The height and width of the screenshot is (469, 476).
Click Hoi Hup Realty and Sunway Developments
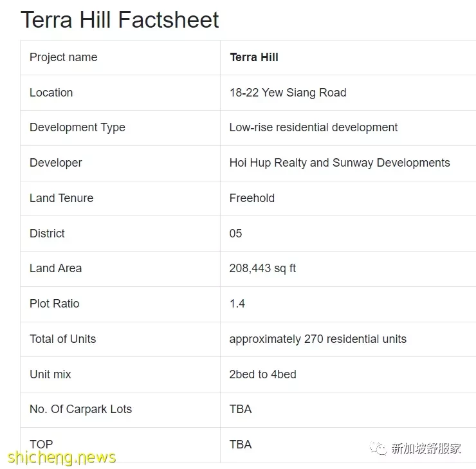pos(340,163)
